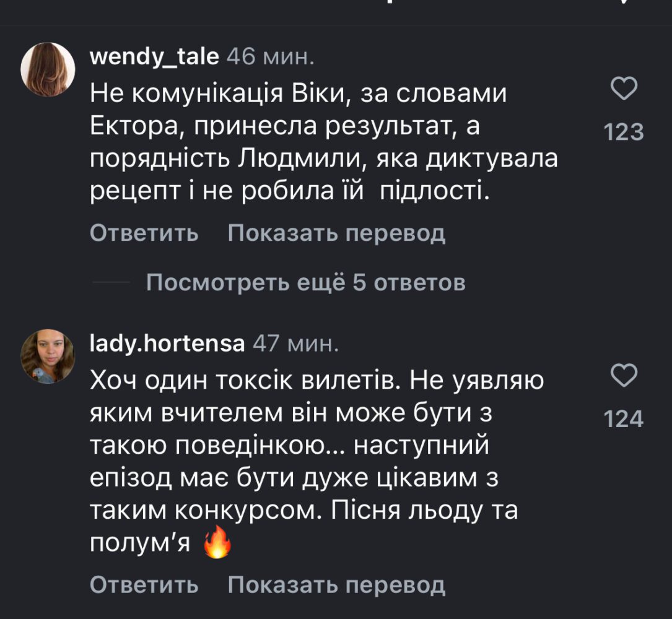This screenshot has width=672, height=619.
Task: Select wendy_tale's comment text about Людмила
Action: (x=322, y=144)
